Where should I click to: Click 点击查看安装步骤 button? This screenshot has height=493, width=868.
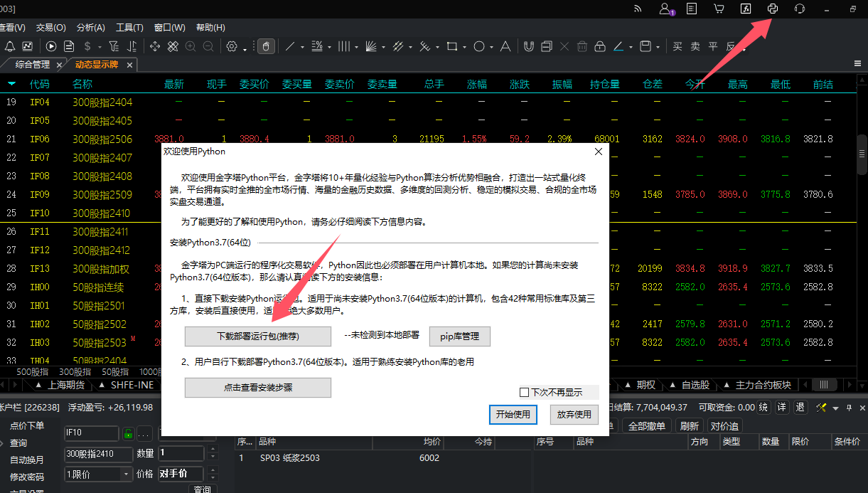[258, 388]
